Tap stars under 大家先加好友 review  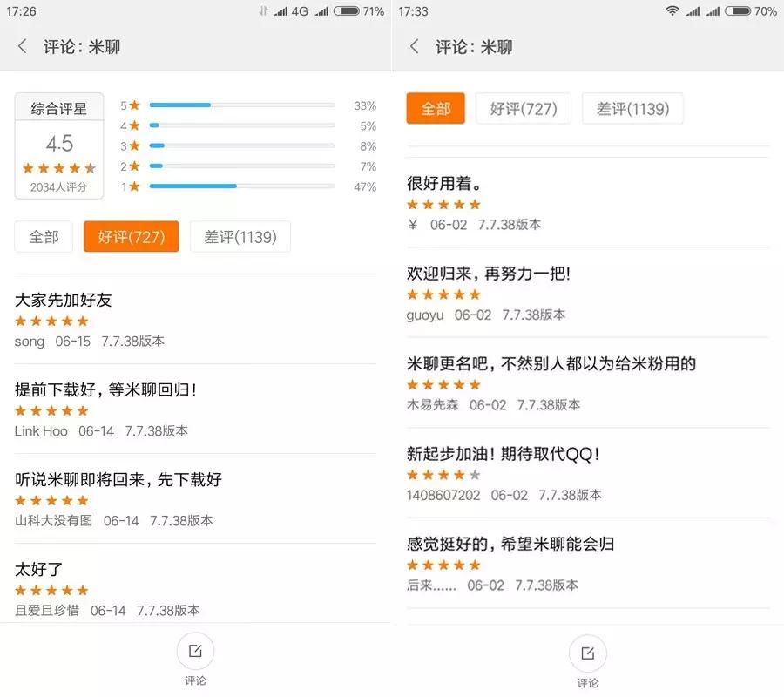click(x=51, y=321)
